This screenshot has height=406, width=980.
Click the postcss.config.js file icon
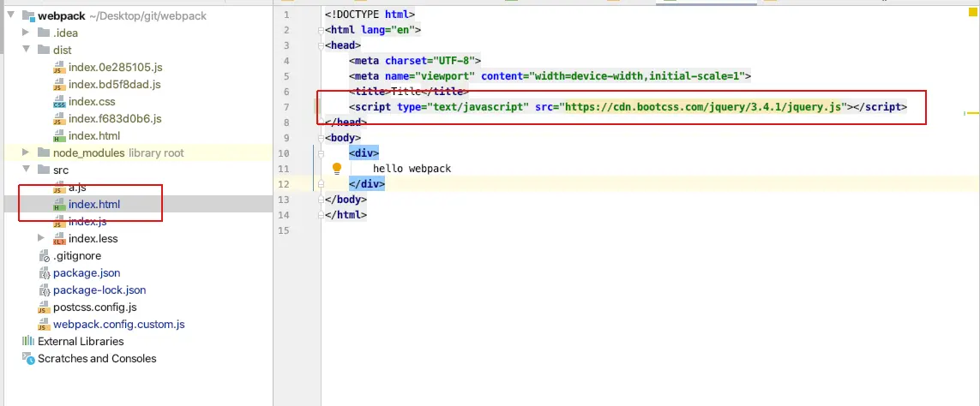tap(44, 307)
